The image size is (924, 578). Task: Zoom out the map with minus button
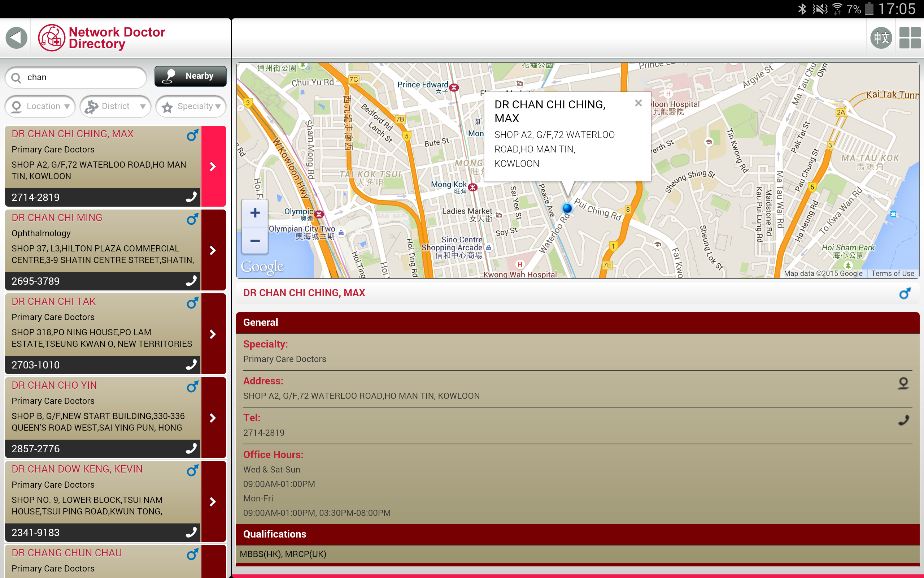(x=255, y=241)
